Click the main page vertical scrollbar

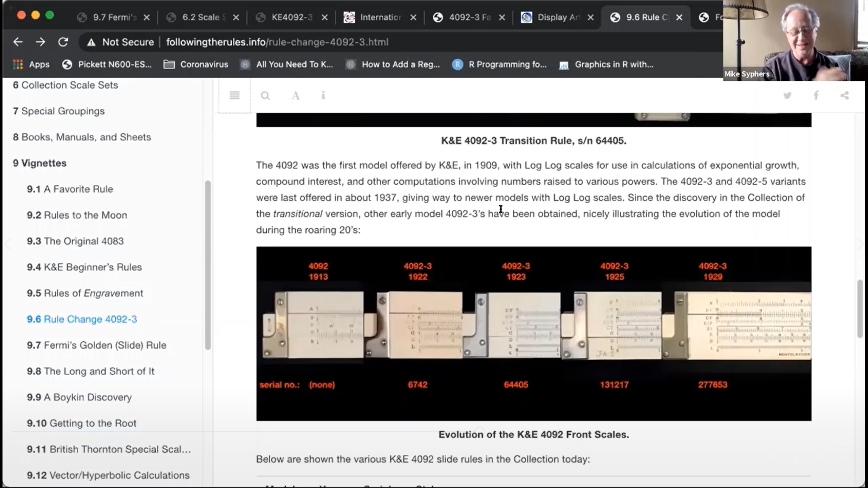click(860, 309)
